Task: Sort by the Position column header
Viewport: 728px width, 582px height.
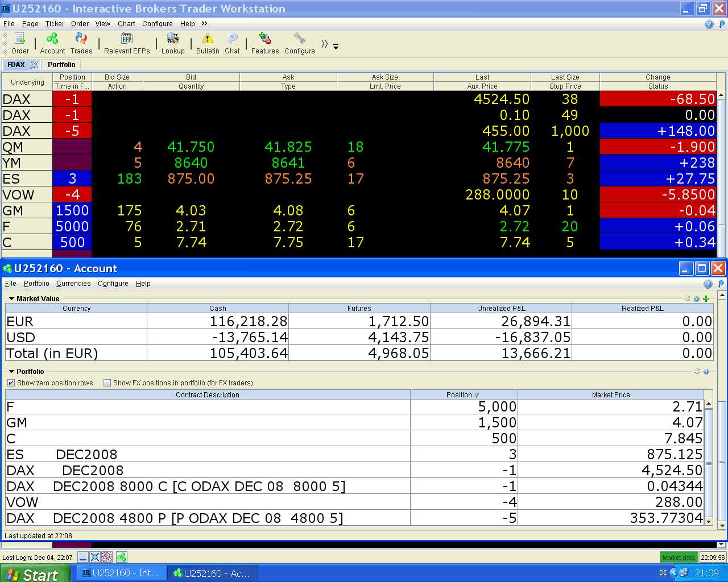Action: 463,395
